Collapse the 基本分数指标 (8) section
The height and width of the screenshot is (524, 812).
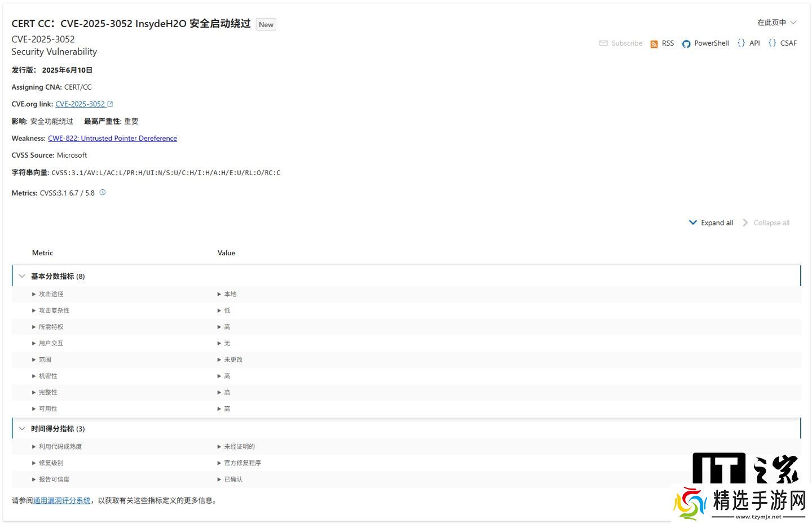point(23,276)
